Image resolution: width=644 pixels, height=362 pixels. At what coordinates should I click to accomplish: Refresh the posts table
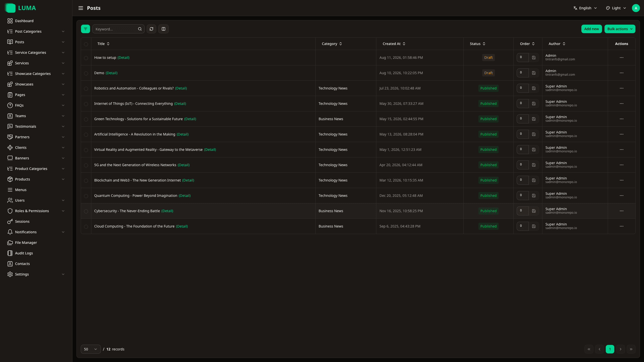[x=151, y=29]
